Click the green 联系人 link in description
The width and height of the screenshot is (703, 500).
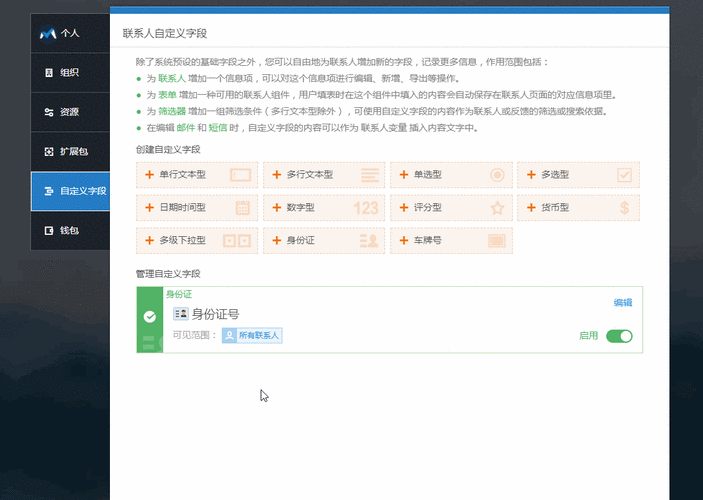[172, 78]
